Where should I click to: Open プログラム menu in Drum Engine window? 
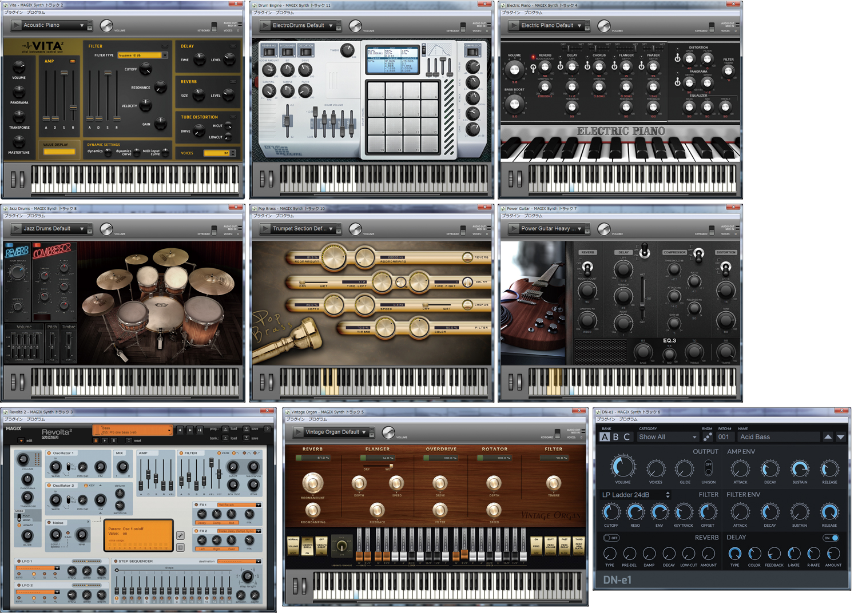point(284,13)
